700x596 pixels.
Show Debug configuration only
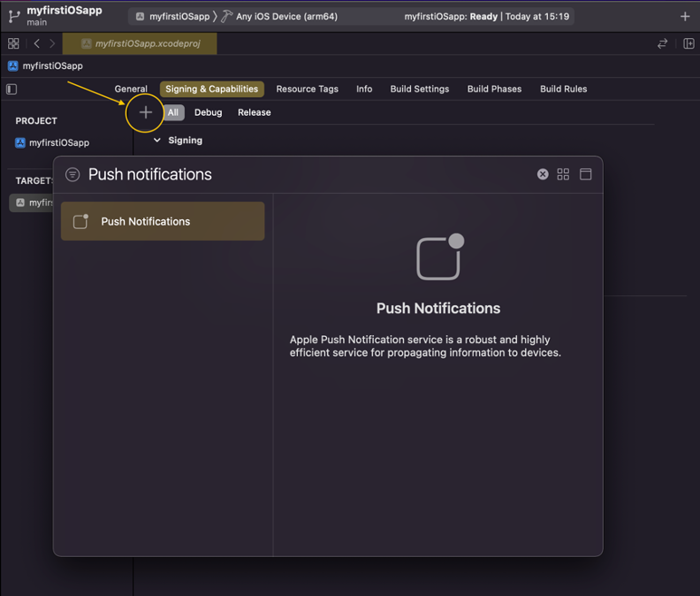[x=208, y=112]
